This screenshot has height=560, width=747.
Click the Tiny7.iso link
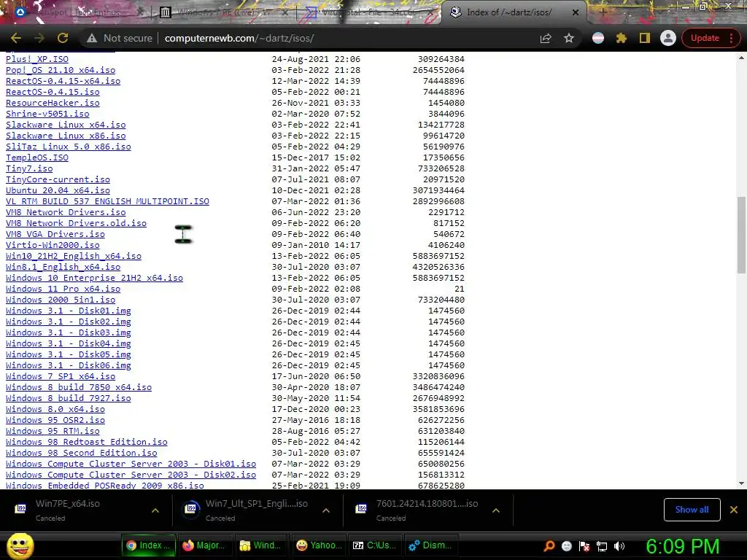(29, 168)
